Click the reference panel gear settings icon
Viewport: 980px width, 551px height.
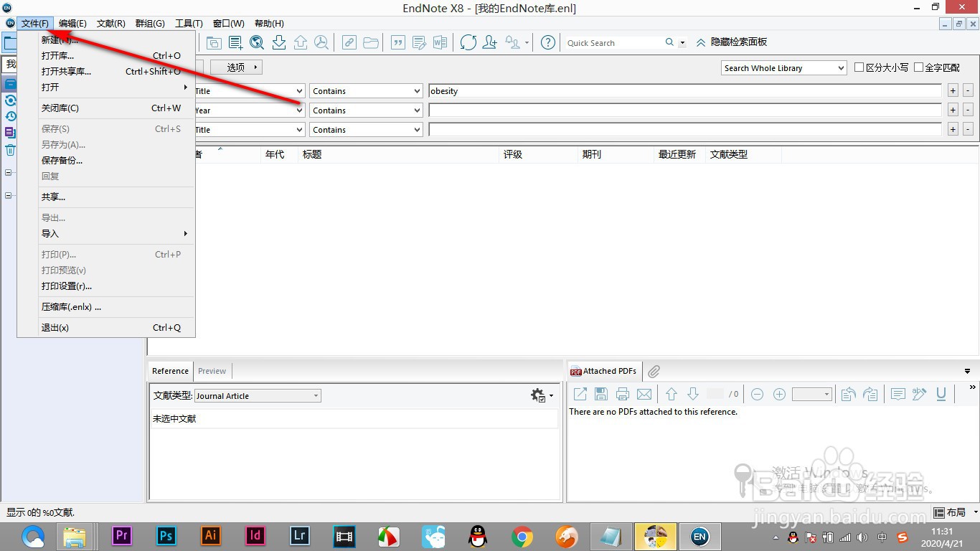[x=538, y=395]
